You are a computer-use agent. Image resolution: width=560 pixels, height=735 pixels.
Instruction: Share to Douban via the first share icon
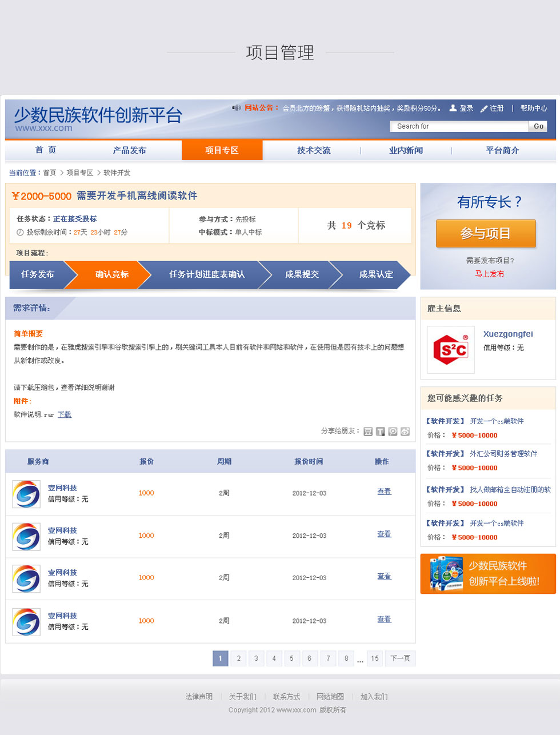368,432
